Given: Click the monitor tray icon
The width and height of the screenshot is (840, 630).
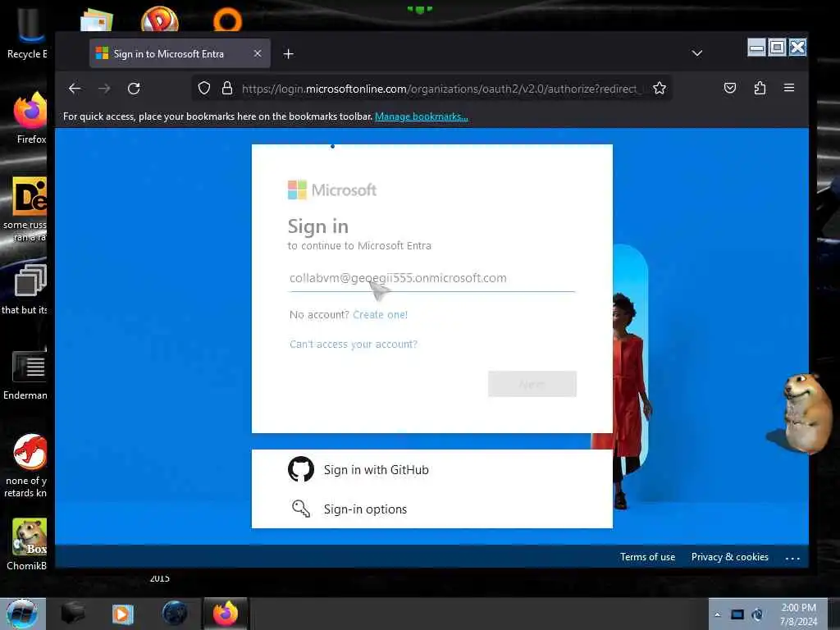Looking at the screenshot, I should 737,614.
